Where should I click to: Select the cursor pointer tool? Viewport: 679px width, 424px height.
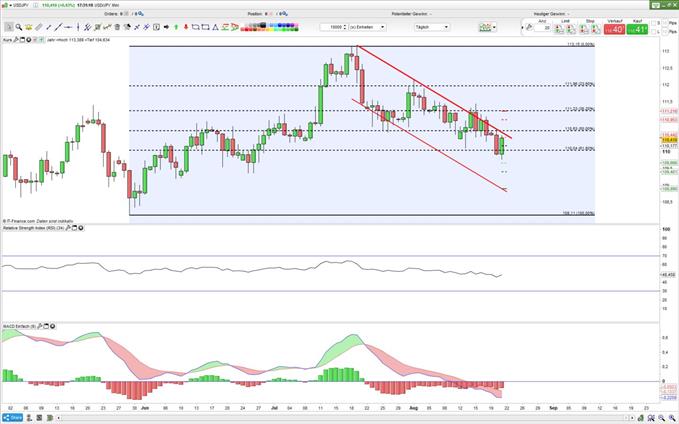coord(9,27)
